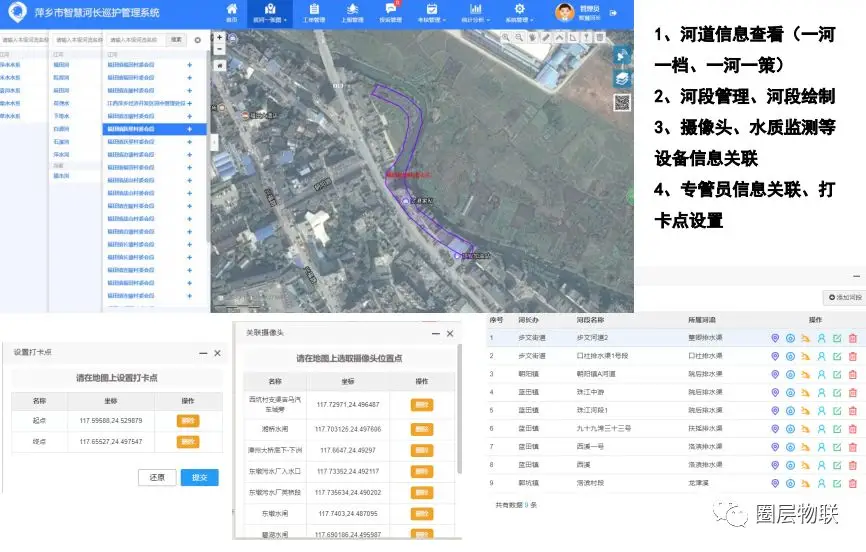Click the target icon for 步文河道2
This screenshot has width=866, height=552.
pos(790,338)
